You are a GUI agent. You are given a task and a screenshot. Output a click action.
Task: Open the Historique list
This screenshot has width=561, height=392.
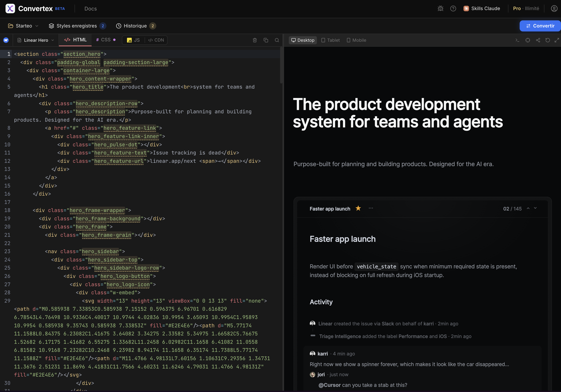click(136, 26)
